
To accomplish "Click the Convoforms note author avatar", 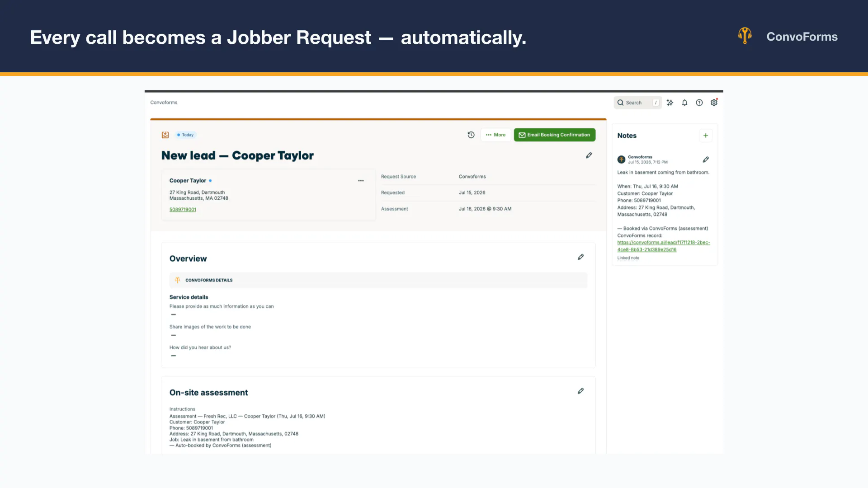I will pyautogui.click(x=622, y=160).
